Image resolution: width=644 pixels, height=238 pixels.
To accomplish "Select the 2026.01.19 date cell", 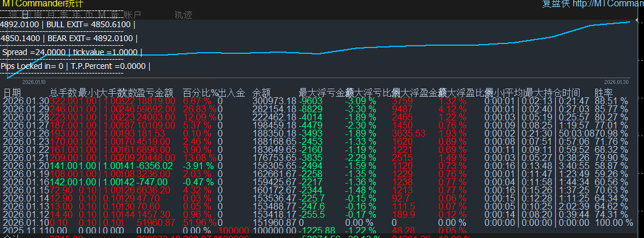I will click(x=26, y=174).
